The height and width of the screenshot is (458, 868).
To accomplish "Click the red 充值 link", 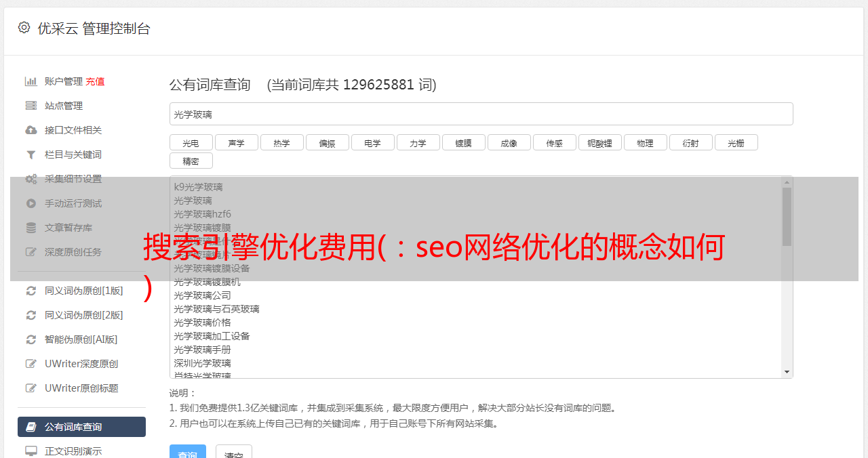I will pos(95,81).
